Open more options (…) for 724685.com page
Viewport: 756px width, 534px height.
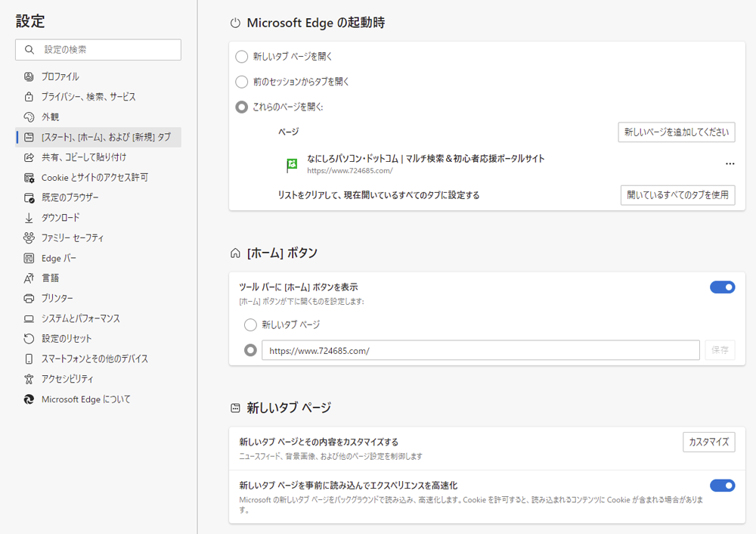click(730, 164)
